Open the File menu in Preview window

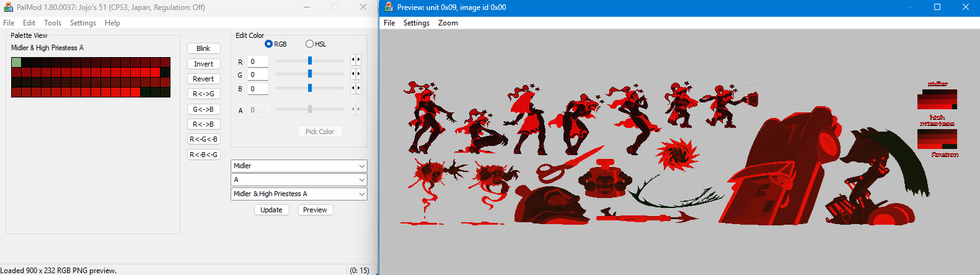(389, 23)
